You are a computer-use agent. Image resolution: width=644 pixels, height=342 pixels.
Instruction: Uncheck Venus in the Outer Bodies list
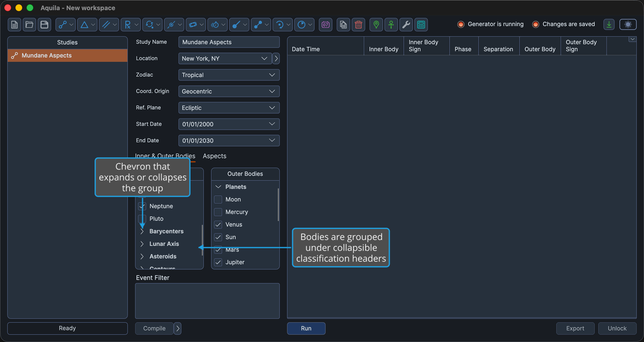218,225
